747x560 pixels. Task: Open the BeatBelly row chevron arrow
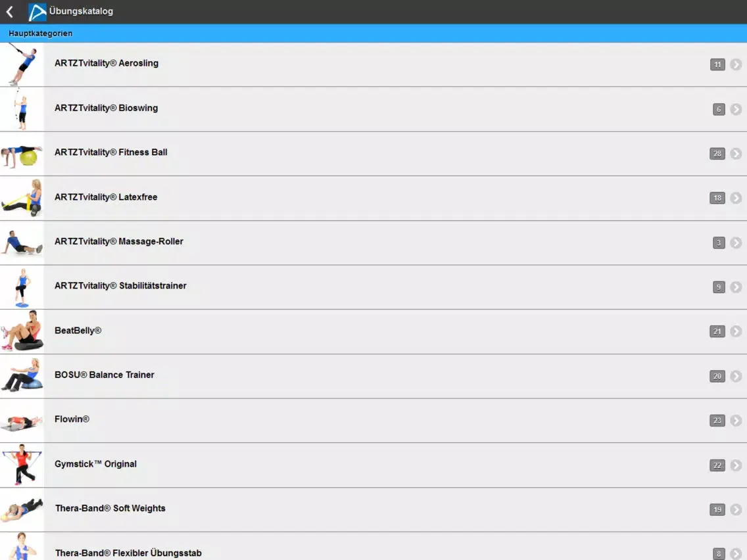(x=736, y=331)
